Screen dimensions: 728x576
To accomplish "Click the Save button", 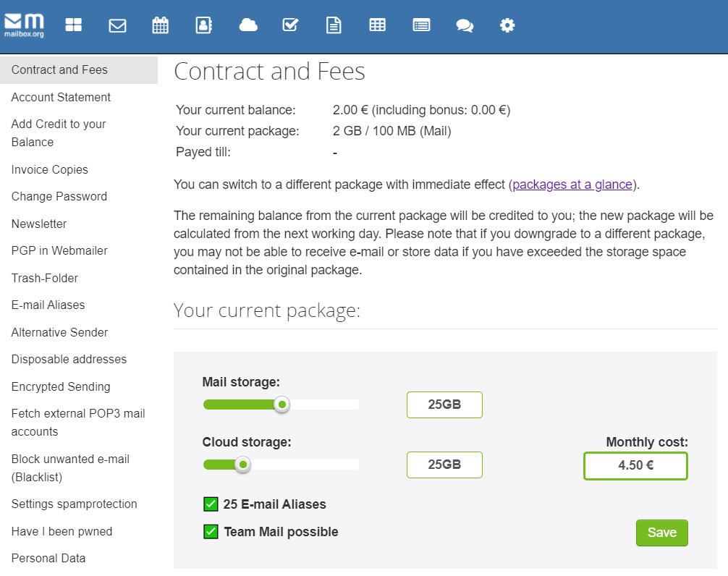I will [661, 533].
